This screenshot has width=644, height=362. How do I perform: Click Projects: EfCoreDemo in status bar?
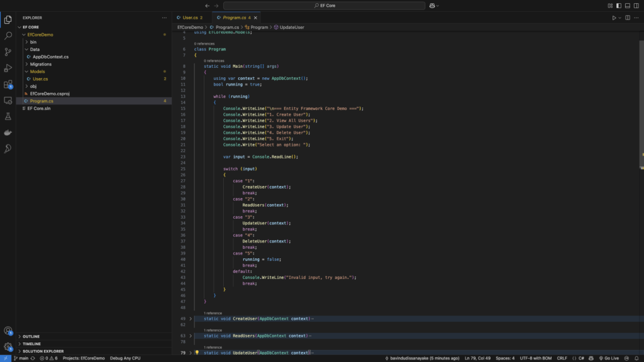click(x=84, y=358)
